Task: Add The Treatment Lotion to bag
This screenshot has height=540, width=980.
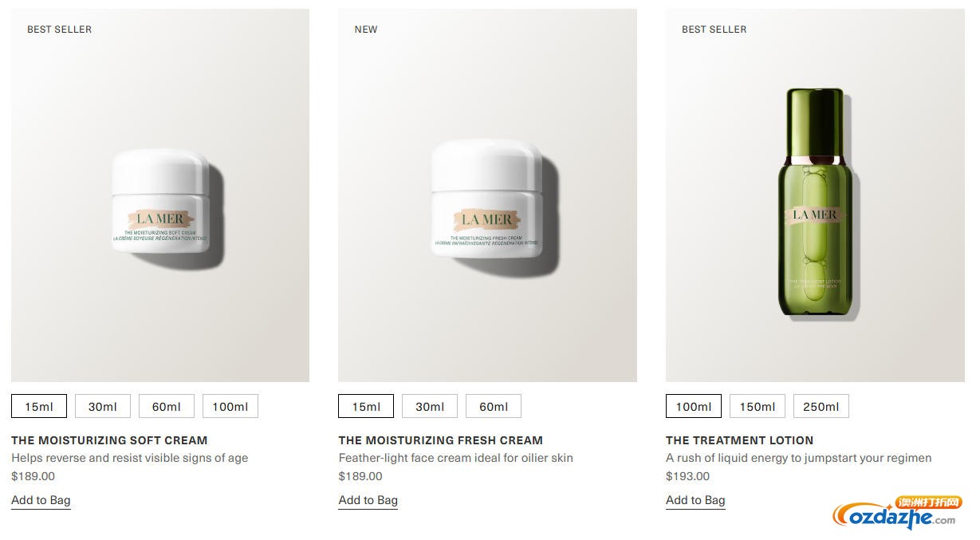Action: click(695, 500)
